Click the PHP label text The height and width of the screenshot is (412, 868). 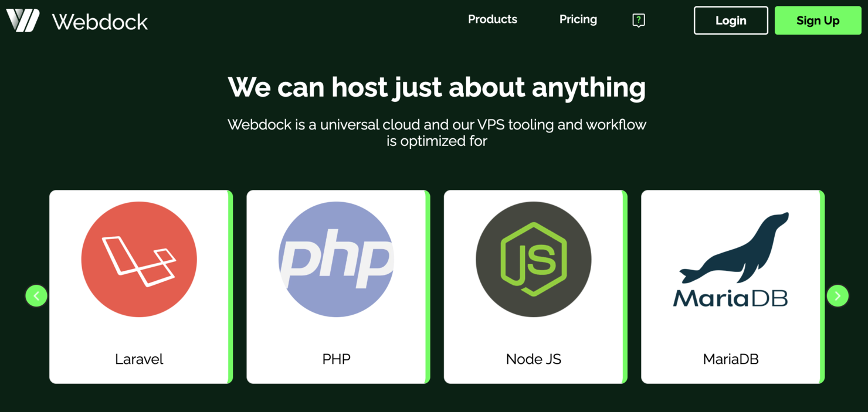tap(336, 359)
